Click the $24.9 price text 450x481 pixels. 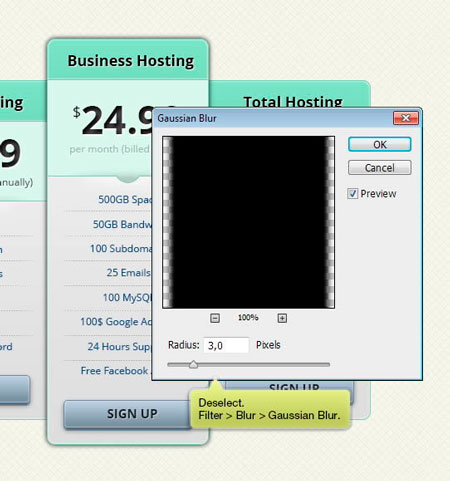coord(113,120)
